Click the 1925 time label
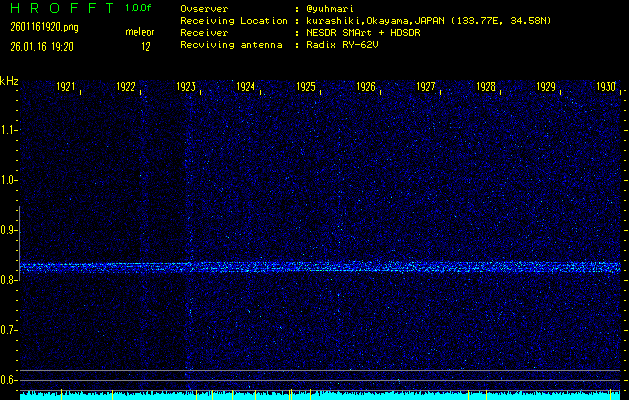This screenshot has height=400, width=629. coord(306,87)
